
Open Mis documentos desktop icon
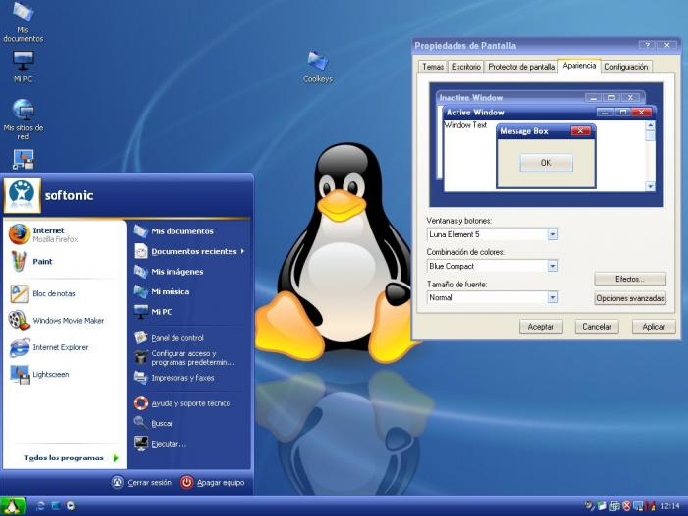(x=23, y=22)
